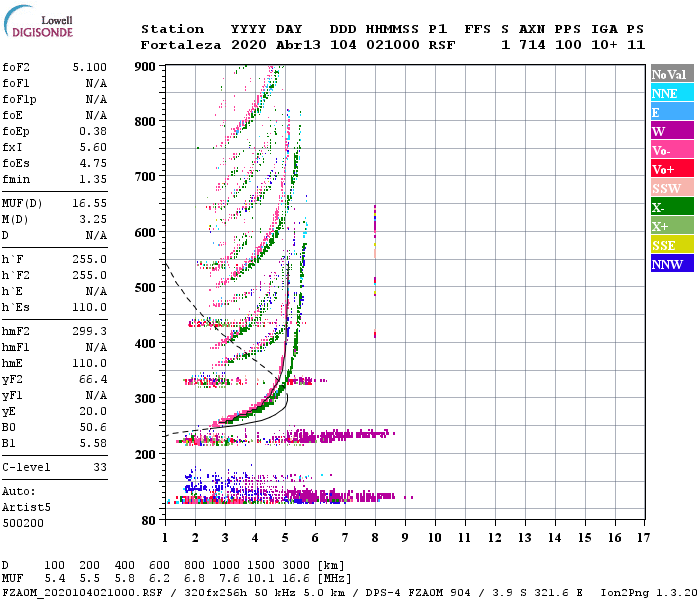Select the NNW blue legend swatch
Viewport: 700px width, 600px height.
tap(672, 263)
